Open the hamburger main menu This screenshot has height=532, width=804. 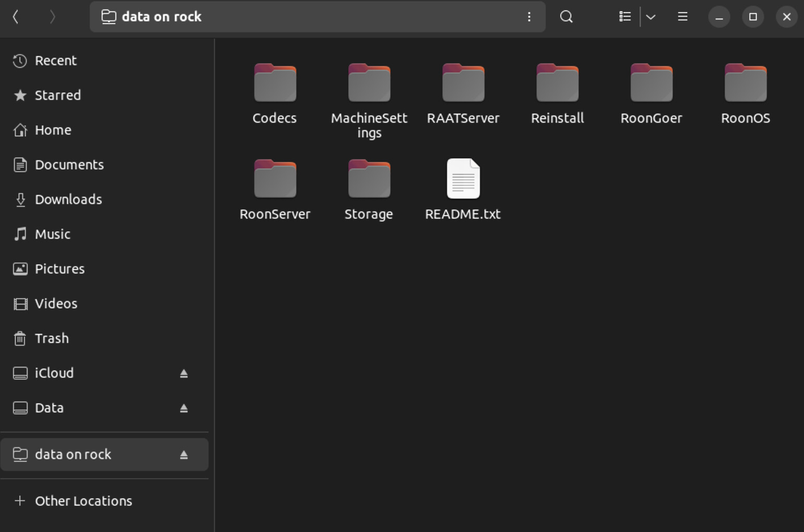click(682, 17)
